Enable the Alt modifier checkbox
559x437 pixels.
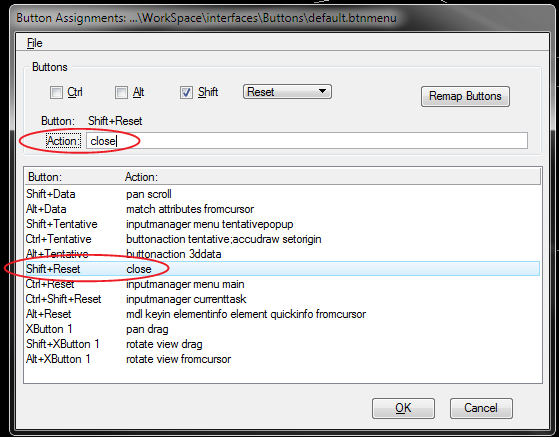(x=121, y=93)
